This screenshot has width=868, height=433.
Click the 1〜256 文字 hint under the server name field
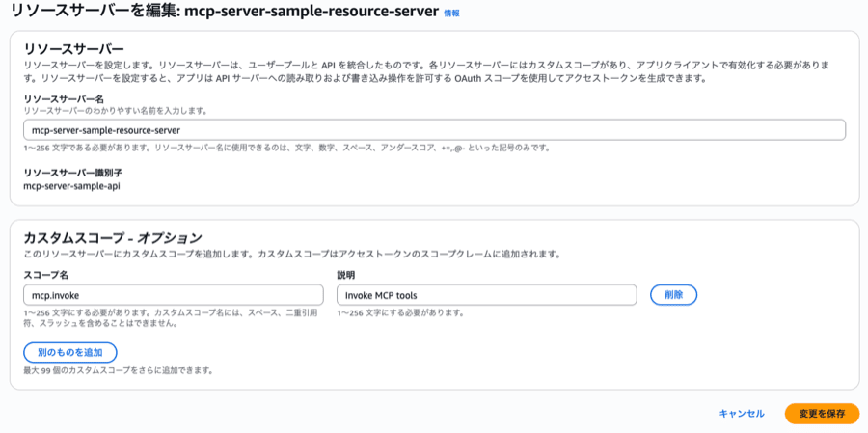tap(286, 148)
